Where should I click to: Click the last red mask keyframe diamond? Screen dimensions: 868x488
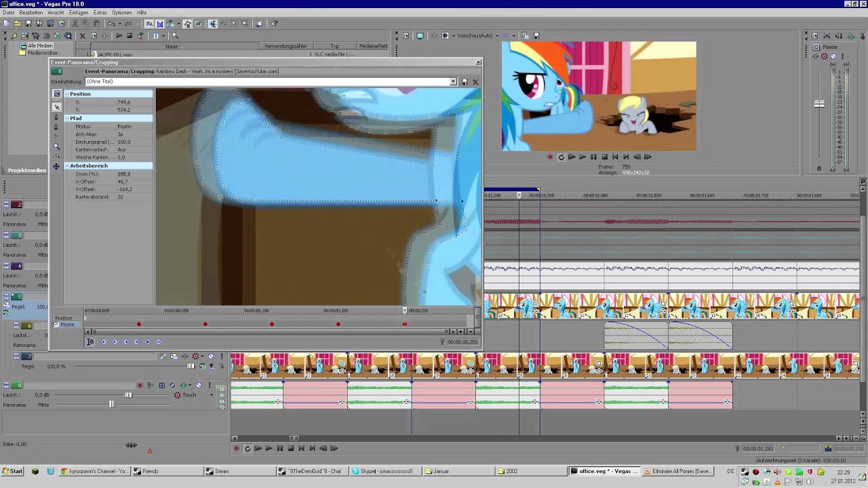pos(405,324)
